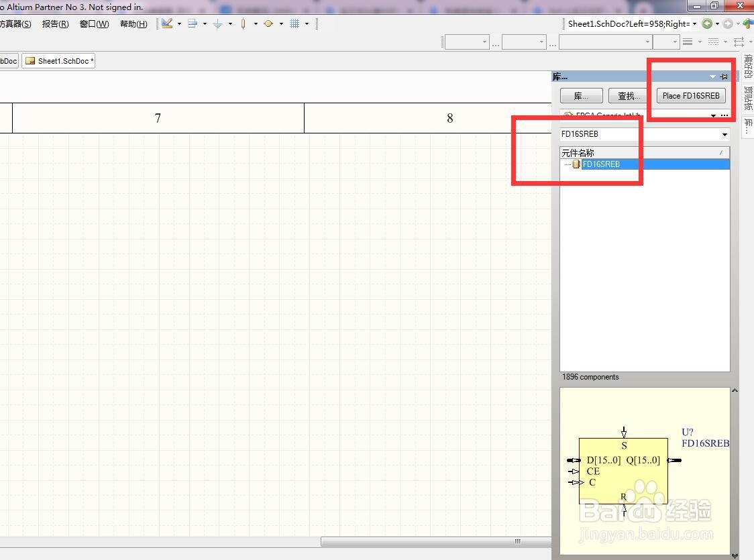This screenshot has width=754, height=560.
Task: Open the FD16SREB filter combo dropdown
Action: tap(724, 135)
